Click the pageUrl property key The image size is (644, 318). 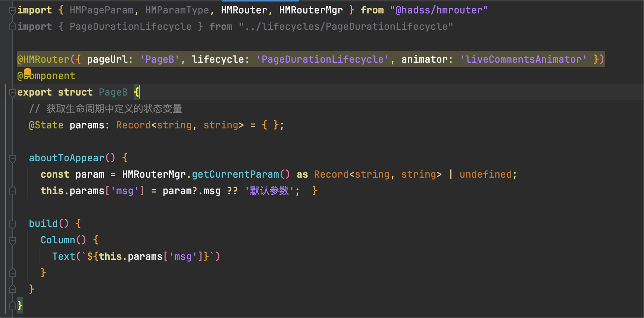click(107, 59)
